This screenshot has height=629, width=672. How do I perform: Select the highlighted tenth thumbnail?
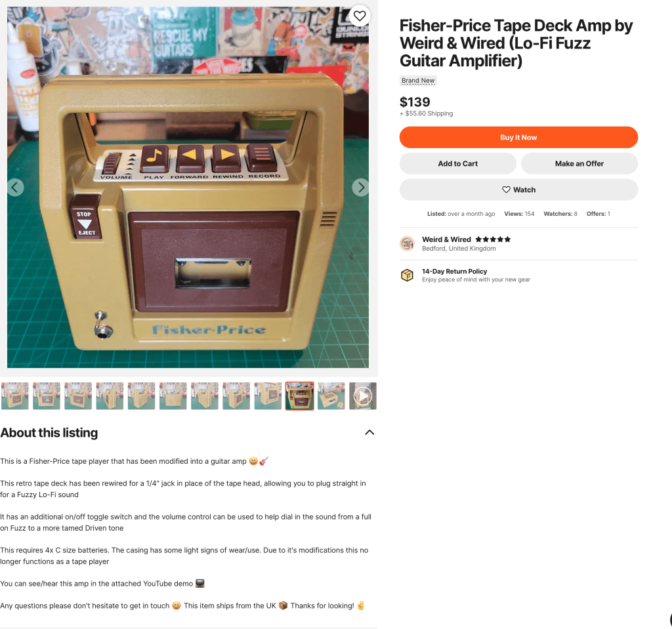(x=299, y=396)
